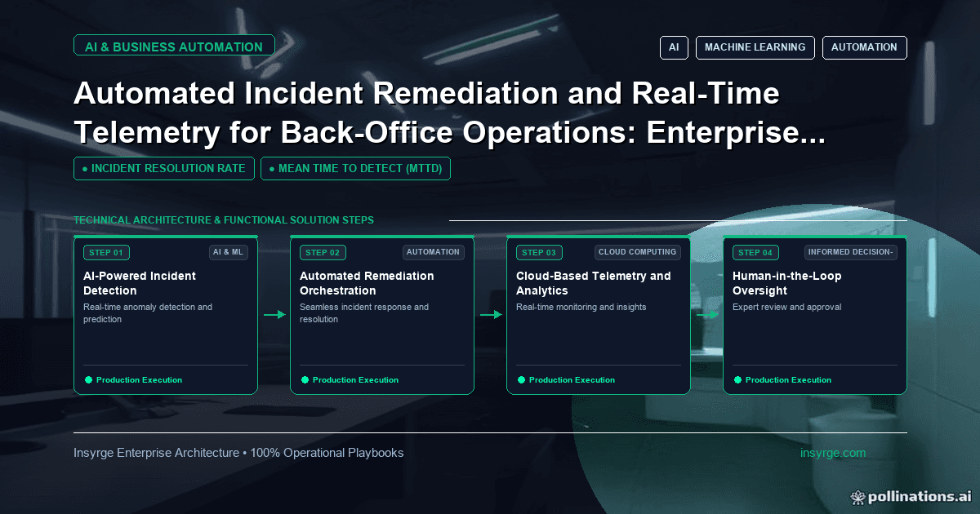Viewport: 980px width, 514px height.
Task: Click Production Execution text in step 01
Action: tap(139, 380)
